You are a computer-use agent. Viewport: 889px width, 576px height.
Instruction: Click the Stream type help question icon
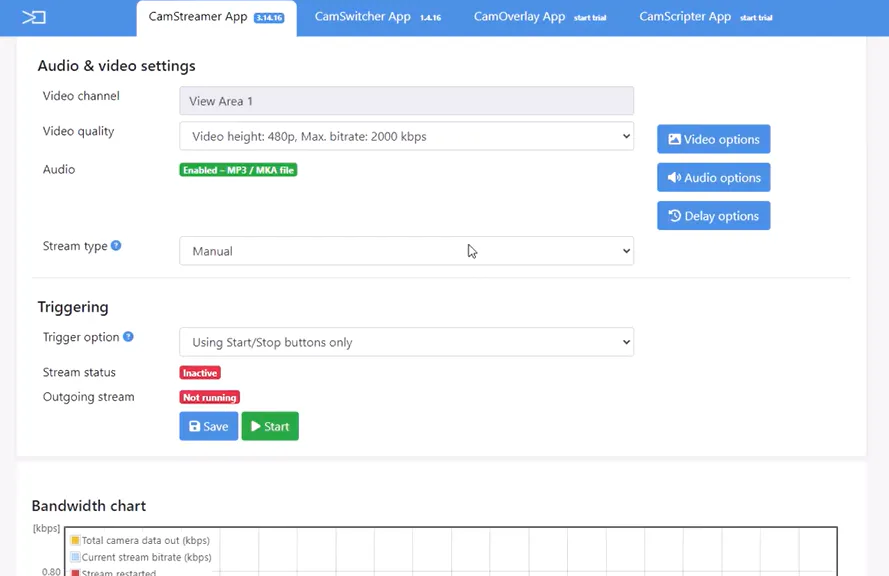[x=116, y=245]
